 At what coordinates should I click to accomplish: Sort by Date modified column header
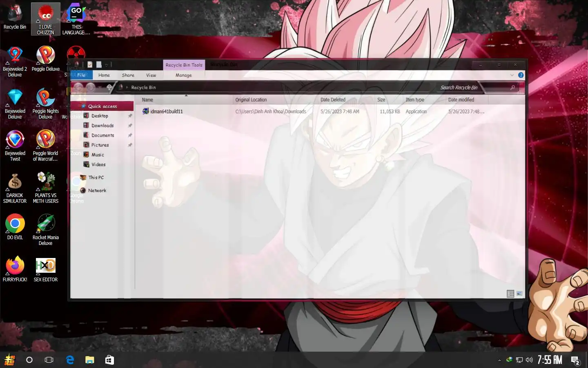click(x=467, y=100)
